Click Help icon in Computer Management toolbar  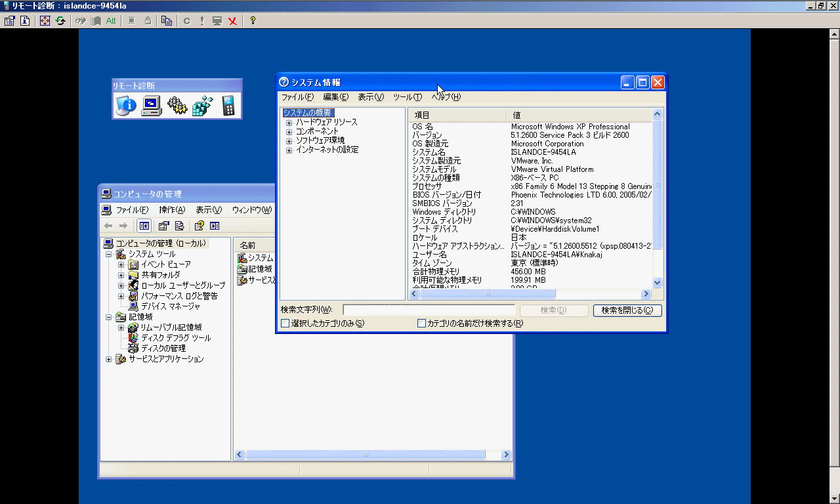point(199,226)
